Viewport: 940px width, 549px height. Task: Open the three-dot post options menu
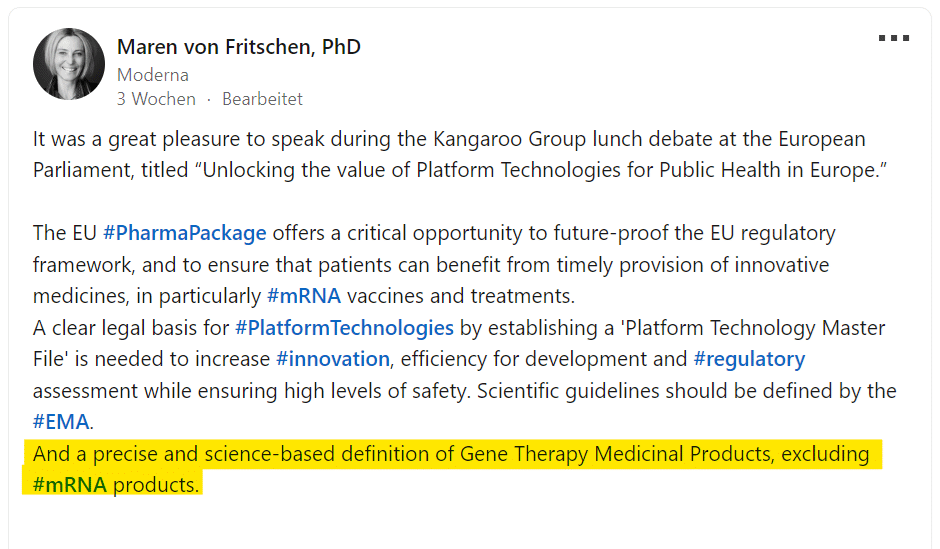(x=894, y=38)
